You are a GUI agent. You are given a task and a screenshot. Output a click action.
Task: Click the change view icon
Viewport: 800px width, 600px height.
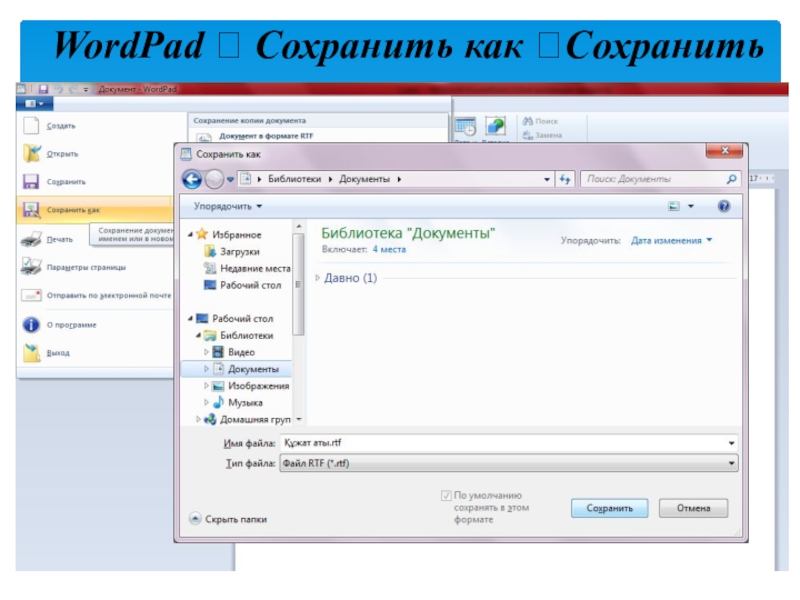click(x=674, y=206)
